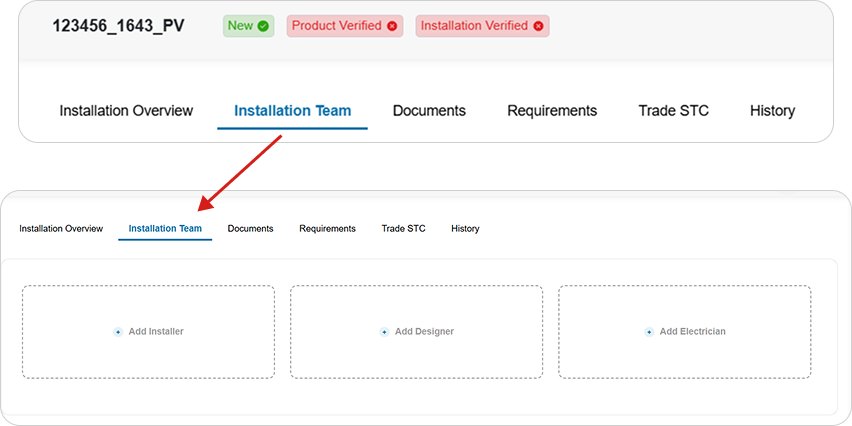This screenshot has width=852, height=426.
Task: Select the large Installation Team tab
Action: click(x=292, y=111)
